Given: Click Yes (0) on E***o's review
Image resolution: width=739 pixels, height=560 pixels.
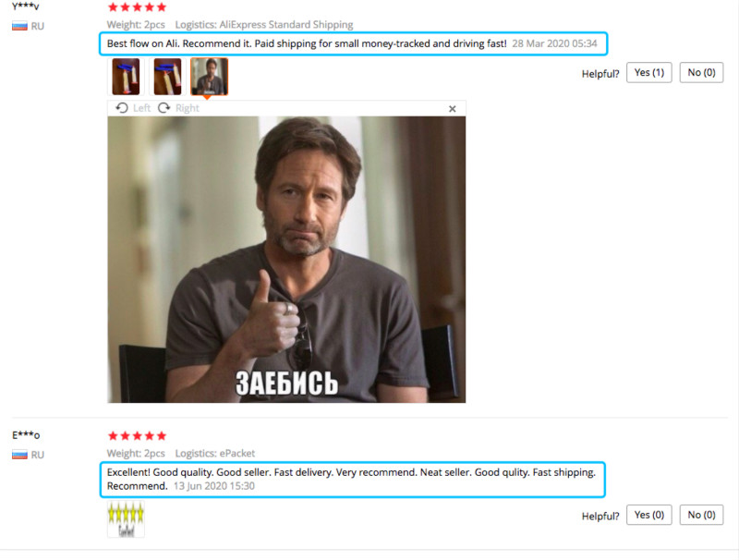Looking at the screenshot, I should tap(649, 515).
